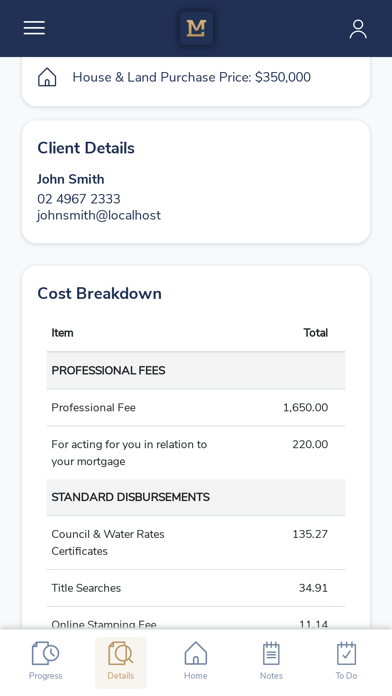
Task: Open the user profile icon
Action: [x=358, y=29]
